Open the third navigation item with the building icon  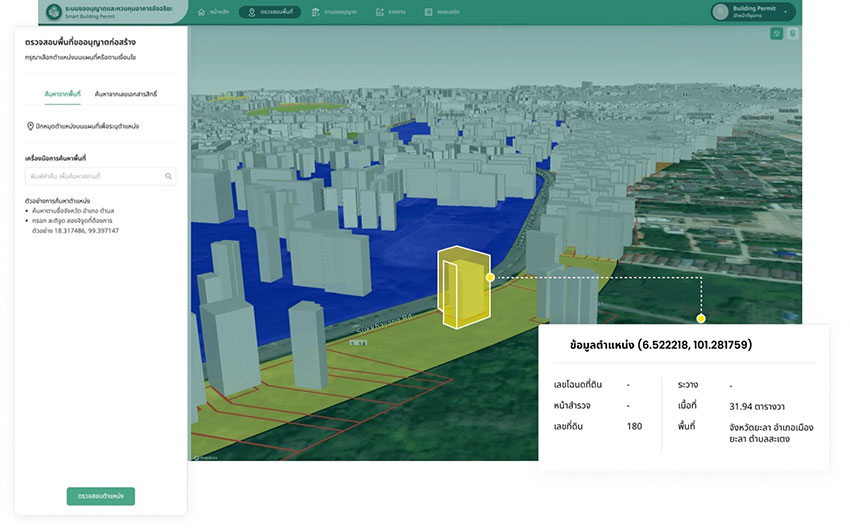[x=334, y=12]
